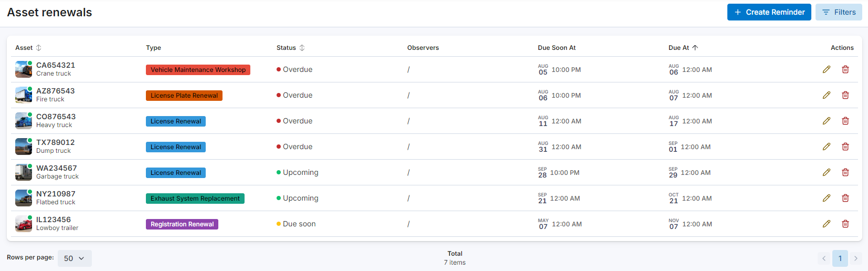
Task: Remove the NY210987 flatbed truck reminder
Action: [x=845, y=198]
